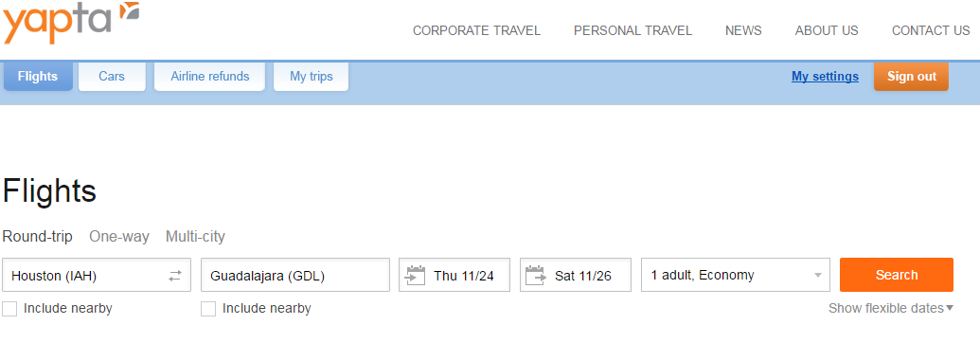The width and height of the screenshot is (980, 343).
Task: Click the orange Search button
Action: click(897, 275)
